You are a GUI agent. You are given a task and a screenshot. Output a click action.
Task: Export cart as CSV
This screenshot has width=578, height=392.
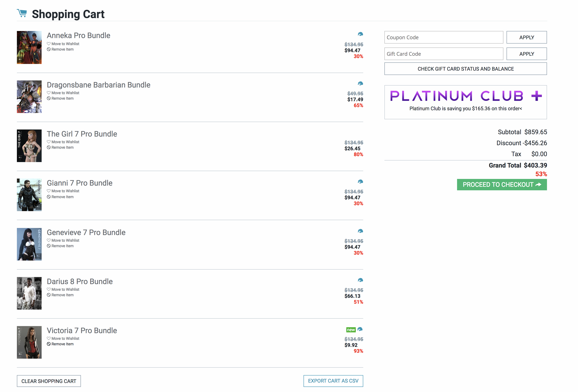[333, 381]
